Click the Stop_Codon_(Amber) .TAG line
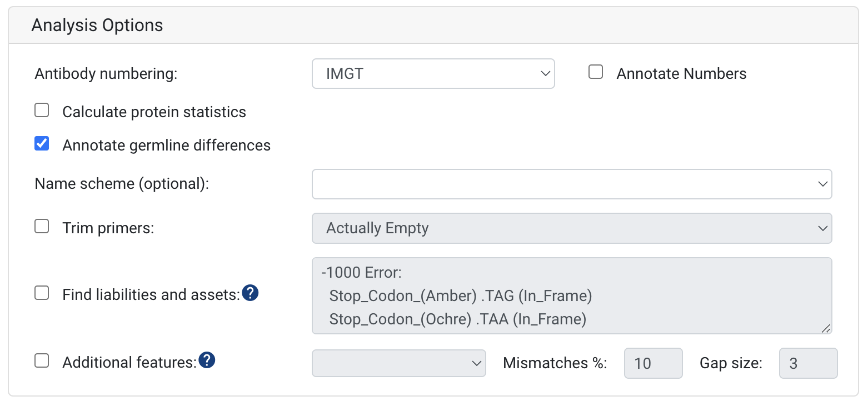This screenshot has height=401, width=868. 461,296
